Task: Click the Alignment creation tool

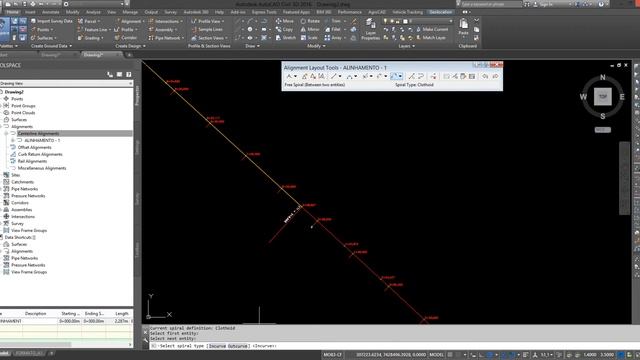Action: click(130, 21)
